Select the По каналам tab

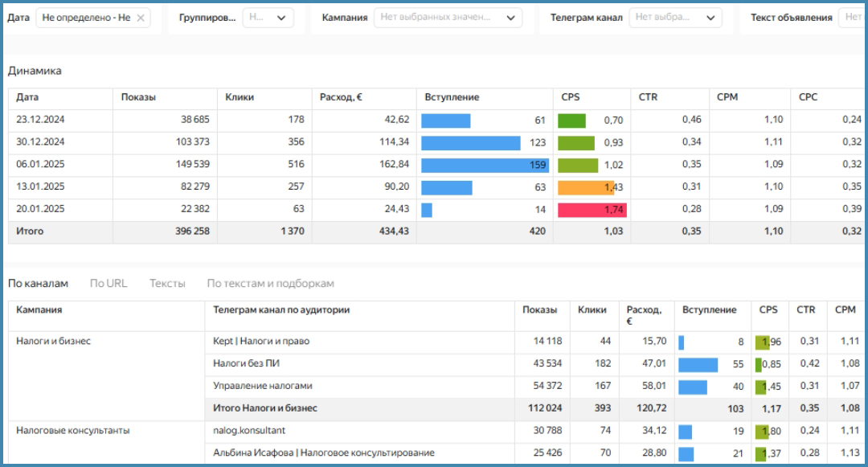38,284
